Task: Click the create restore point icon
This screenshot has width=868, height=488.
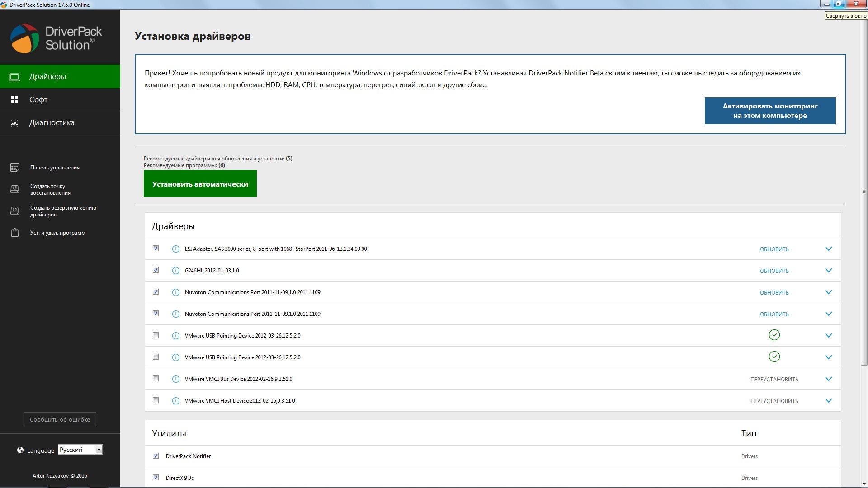Action: [x=14, y=189]
